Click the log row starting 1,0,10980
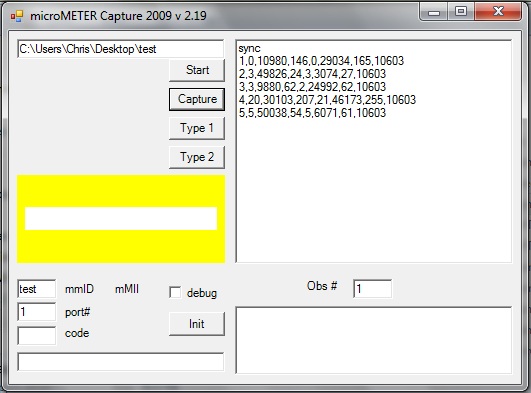Image resolution: width=531 pixels, height=393 pixels. click(x=321, y=61)
